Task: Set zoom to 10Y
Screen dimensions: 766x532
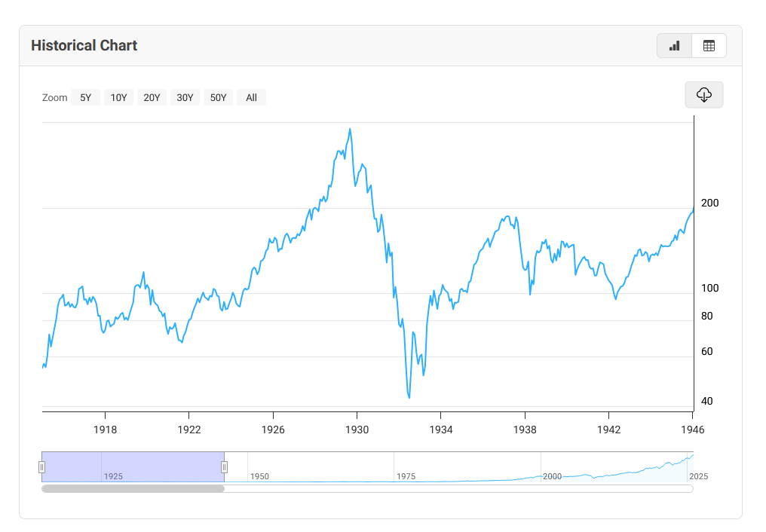Action: tap(118, 97)
